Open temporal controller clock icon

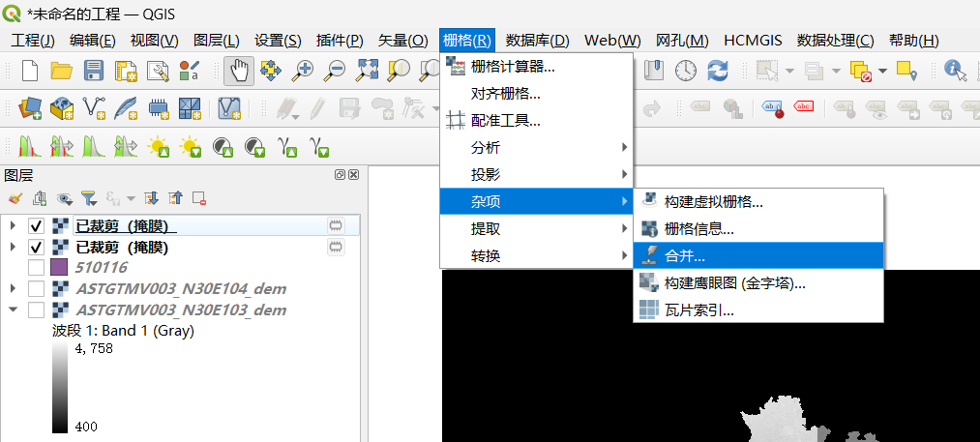(x=686, y=71)
